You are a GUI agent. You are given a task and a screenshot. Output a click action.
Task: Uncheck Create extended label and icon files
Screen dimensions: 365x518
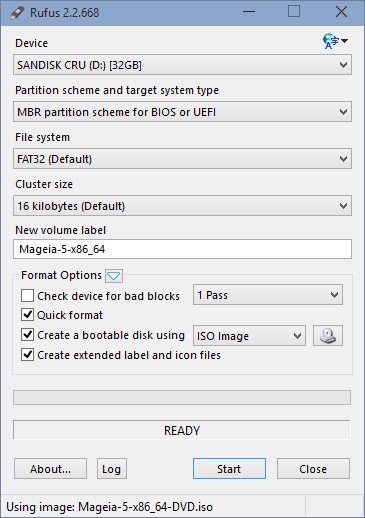(x=27, y=355)
